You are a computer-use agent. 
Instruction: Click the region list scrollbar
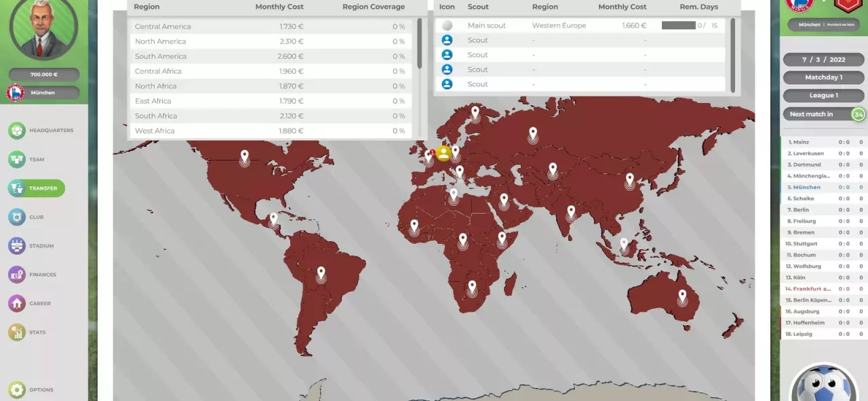[420, 43]
